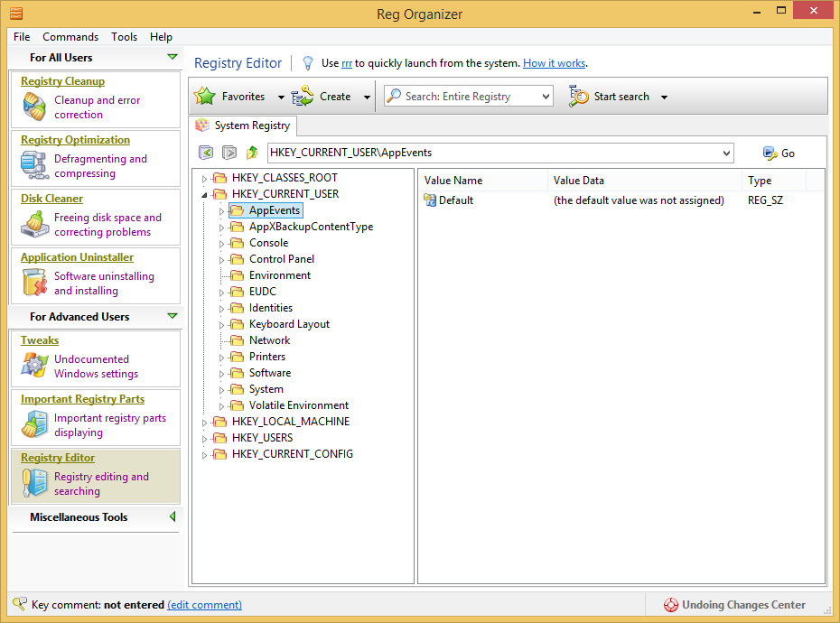Open the Commands menu

[70, 37]
